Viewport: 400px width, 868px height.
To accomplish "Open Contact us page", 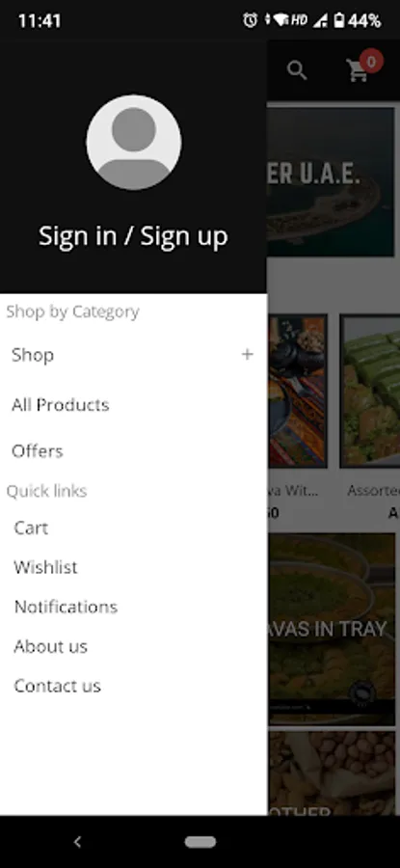I will click(133, 686).
